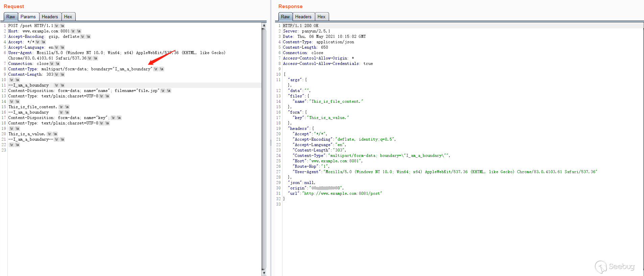This screenshot has height=276, width=644.
Task: Select the Response Raw tab
Action: 285,17
